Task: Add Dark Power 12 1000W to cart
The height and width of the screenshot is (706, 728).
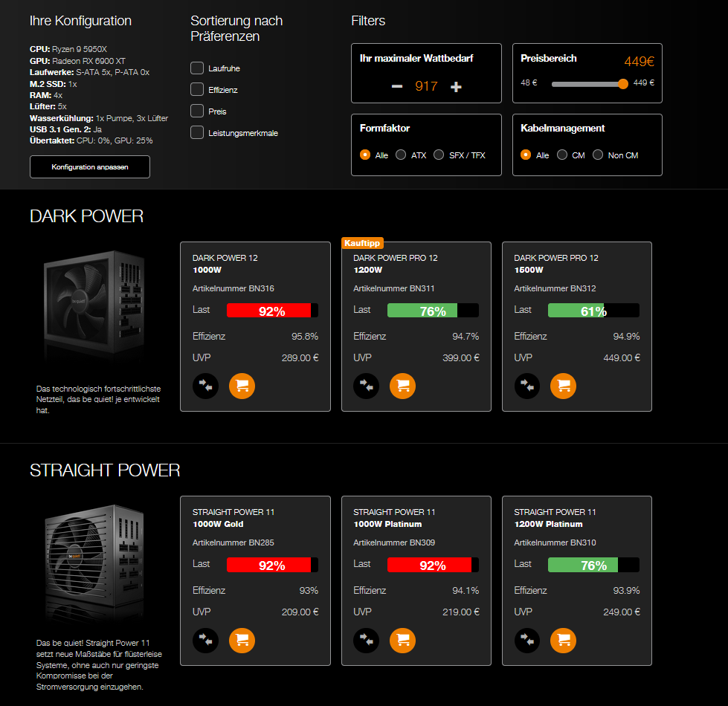Action: point(242,386)
